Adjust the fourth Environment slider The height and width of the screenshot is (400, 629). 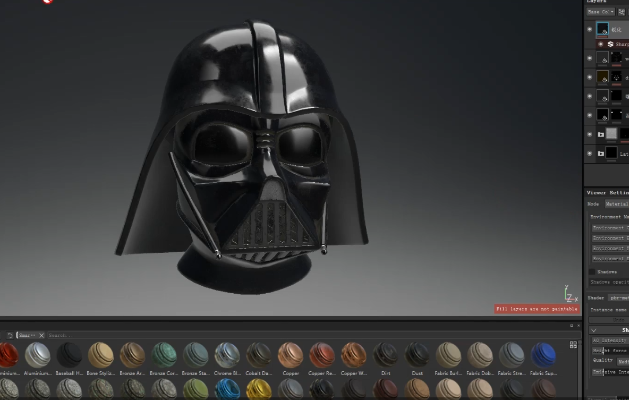611,259
